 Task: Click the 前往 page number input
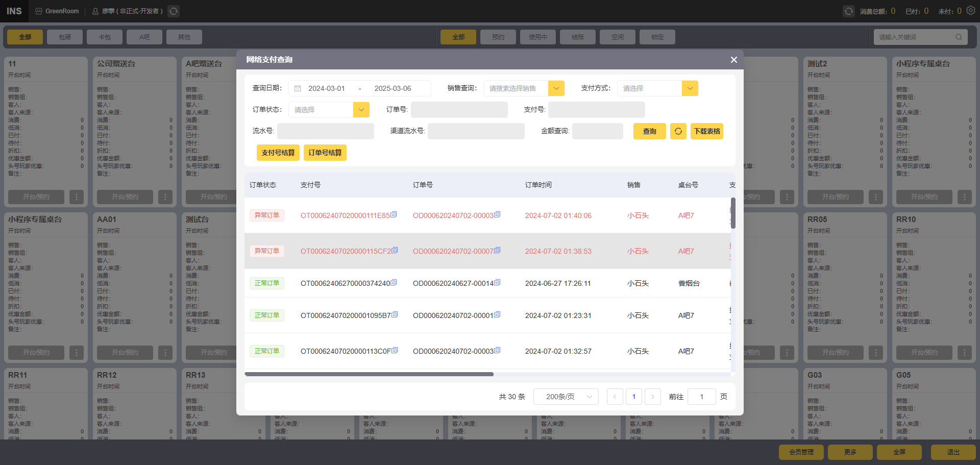[702, 397]
